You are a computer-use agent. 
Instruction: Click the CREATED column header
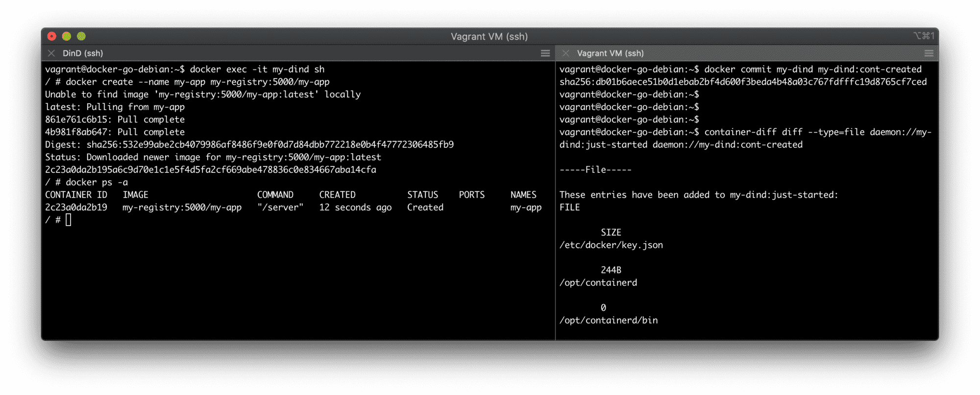pyautogui.click(x=338, y=195)
